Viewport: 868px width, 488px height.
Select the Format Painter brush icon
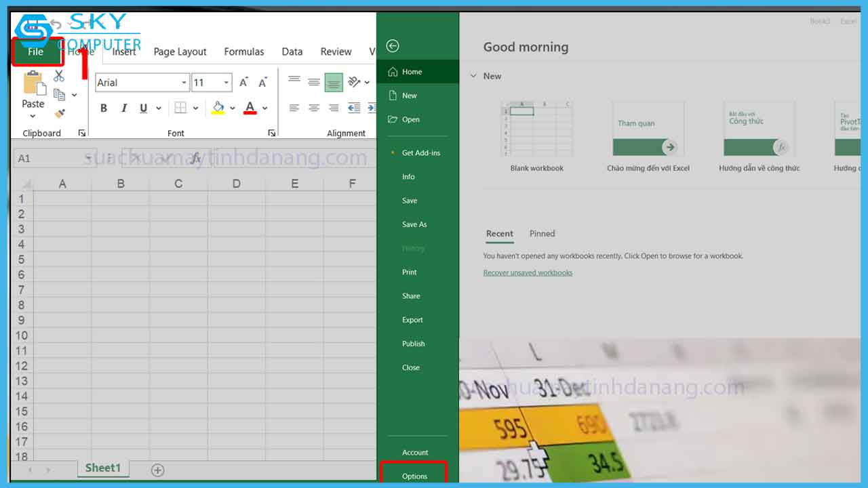[x=60, y=113]
